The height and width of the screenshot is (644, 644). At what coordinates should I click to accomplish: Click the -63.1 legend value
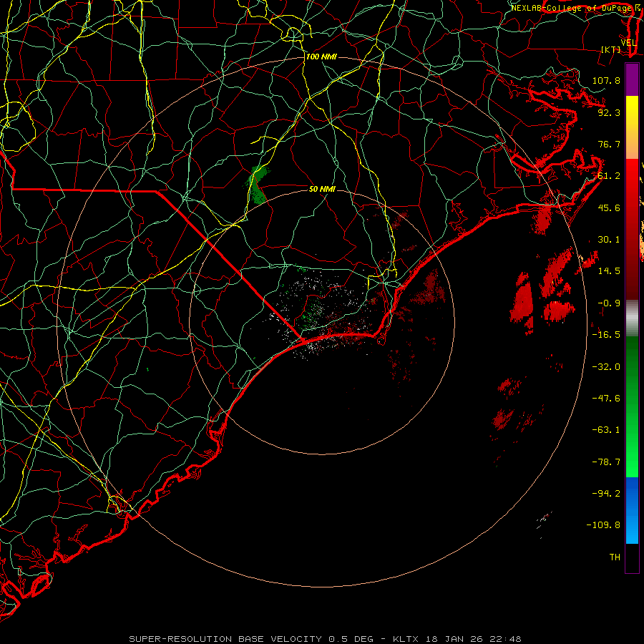(x=606, y=430)
